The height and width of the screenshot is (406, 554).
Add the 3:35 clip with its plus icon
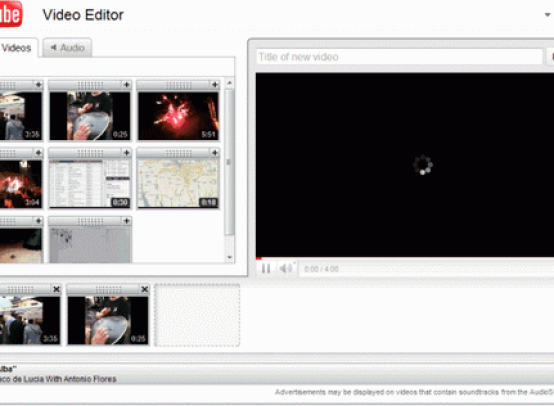(x=39, y=84)
